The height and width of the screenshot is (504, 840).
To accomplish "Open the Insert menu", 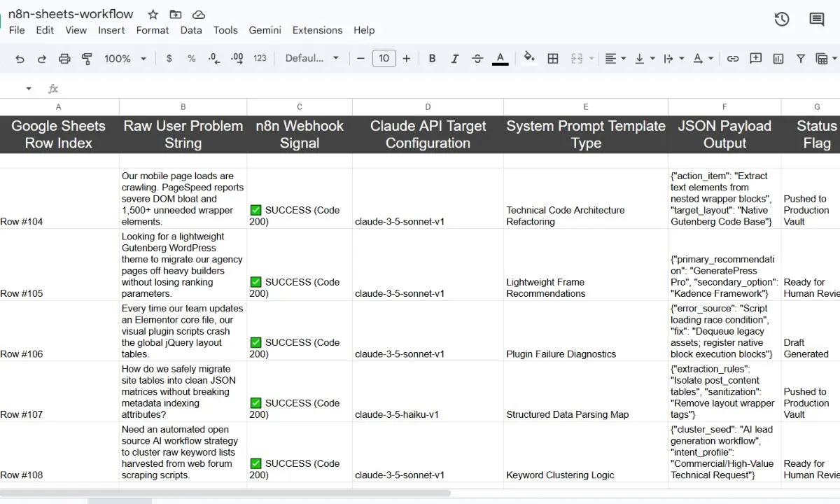I will 111,30.
